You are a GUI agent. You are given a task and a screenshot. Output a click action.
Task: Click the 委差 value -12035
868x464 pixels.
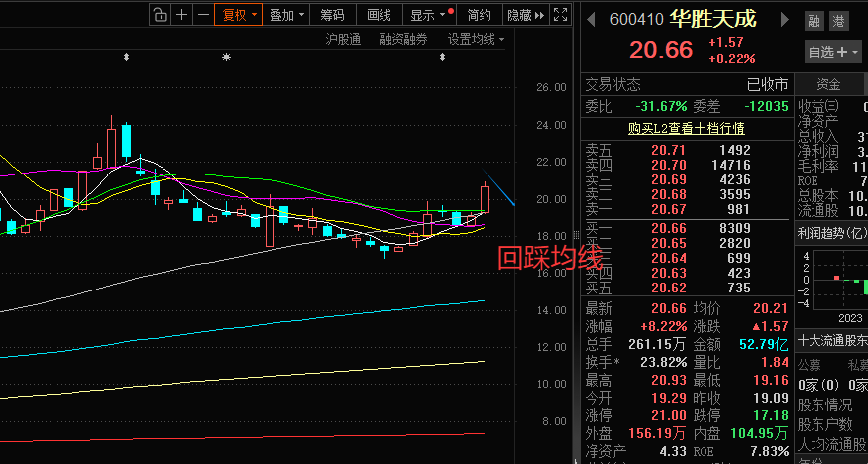[x=766, y=106]
